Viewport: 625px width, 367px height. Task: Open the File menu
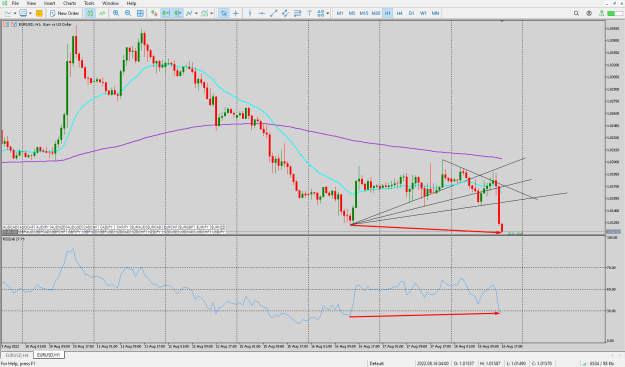click(15, 3)
